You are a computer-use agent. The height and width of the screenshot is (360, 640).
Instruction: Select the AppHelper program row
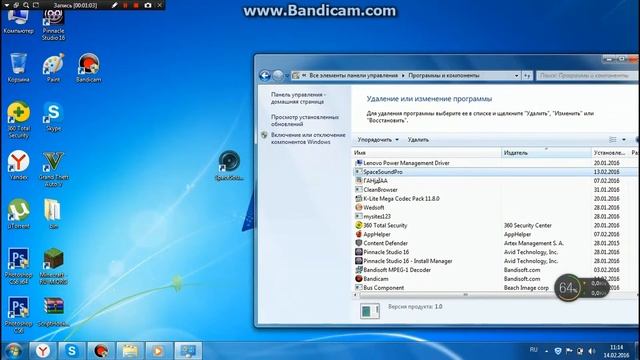pos(496,234)
